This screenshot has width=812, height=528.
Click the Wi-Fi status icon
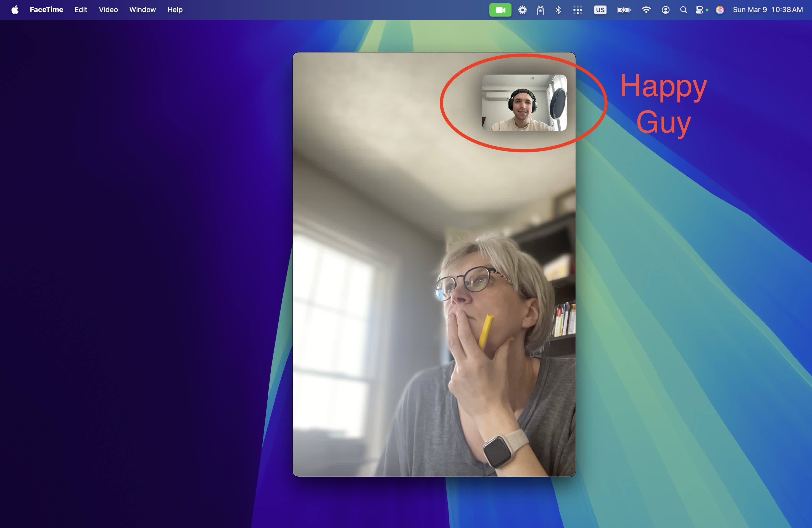pos(646,10)
